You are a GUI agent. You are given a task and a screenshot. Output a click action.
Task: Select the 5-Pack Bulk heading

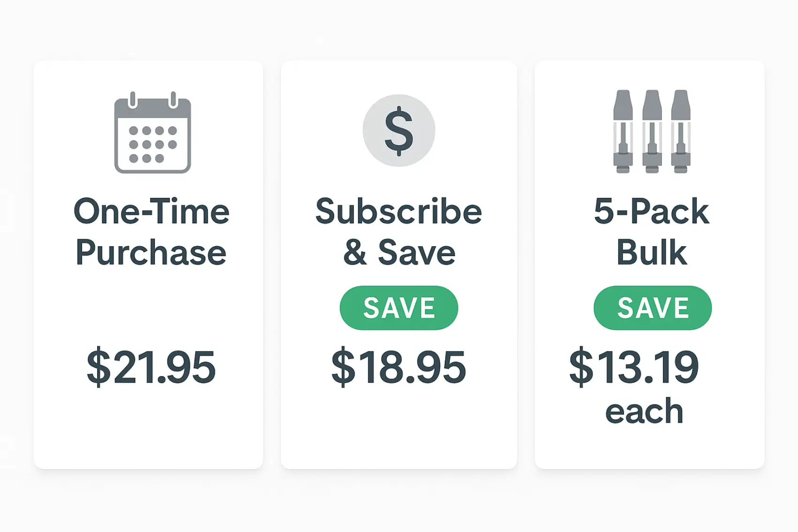(x=651, y=232)
